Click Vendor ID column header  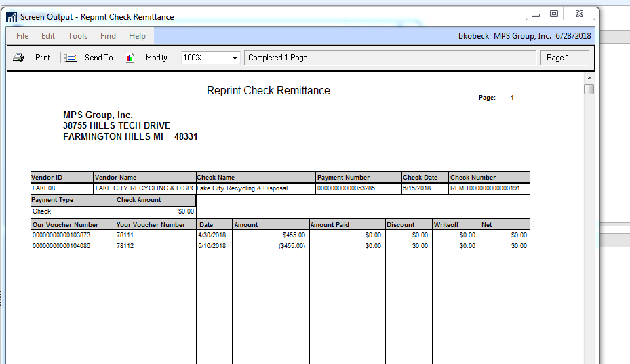pyautogui.click(x=62, y=177)
